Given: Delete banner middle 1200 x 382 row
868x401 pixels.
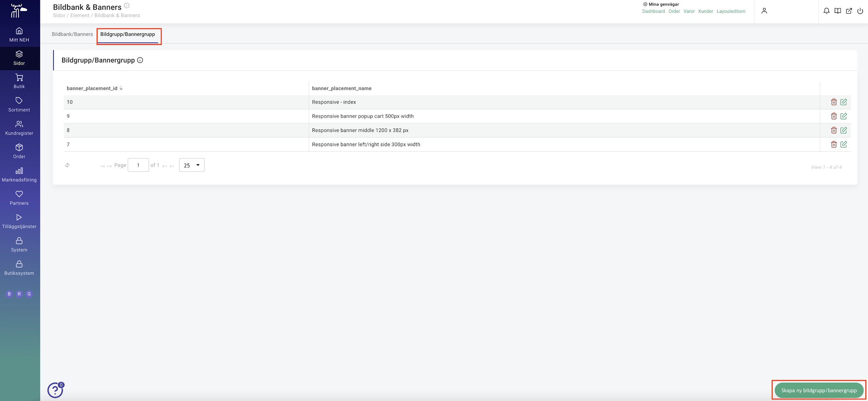Looking at the screenshot, I should 834,130.
